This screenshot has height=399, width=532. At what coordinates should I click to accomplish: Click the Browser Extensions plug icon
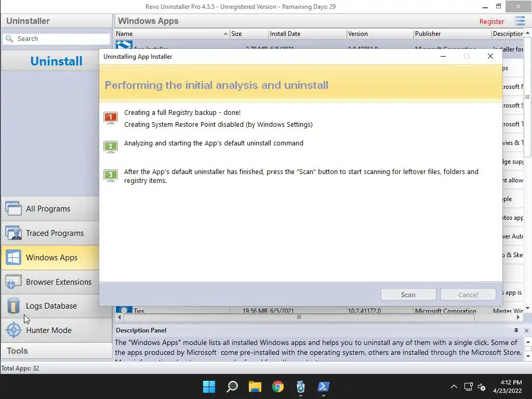click(14, 282)
